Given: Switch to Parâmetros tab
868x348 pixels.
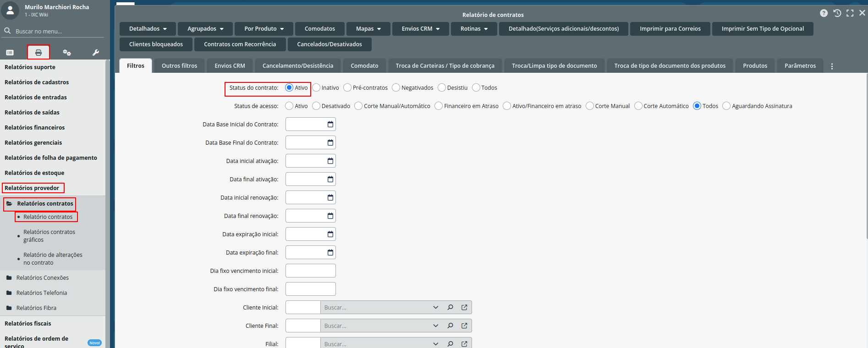Looking at the screenshot, I should click(x=800, y=65).
